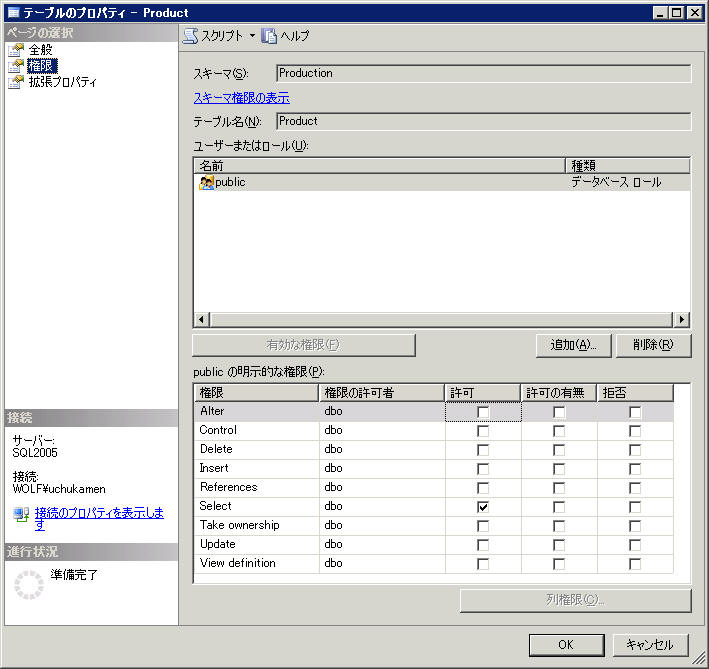Click the OK button
Screen dimensions: 709x669
pos(566,645)
